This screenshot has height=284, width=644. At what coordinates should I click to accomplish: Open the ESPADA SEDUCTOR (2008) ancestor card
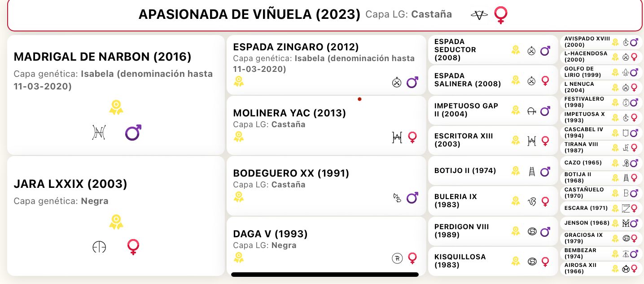[492, 50]
